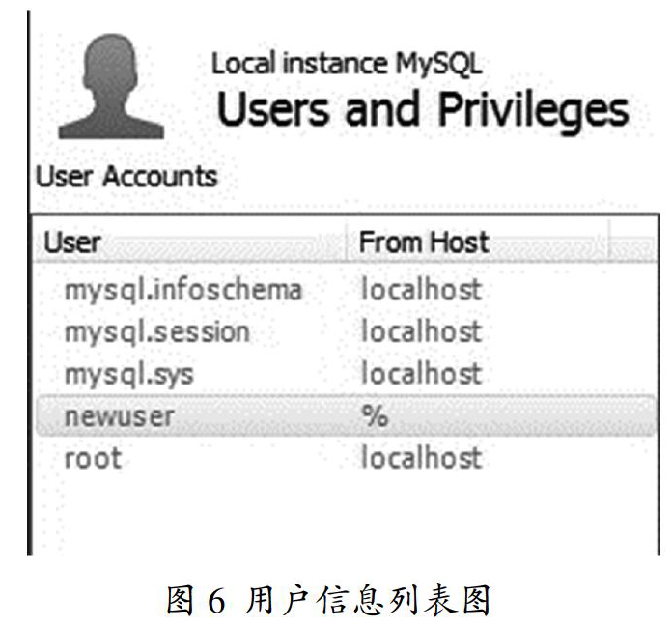Screen dimensions: 672x627
Task: Click localhost host cell for root
Action: click(421, 457)
